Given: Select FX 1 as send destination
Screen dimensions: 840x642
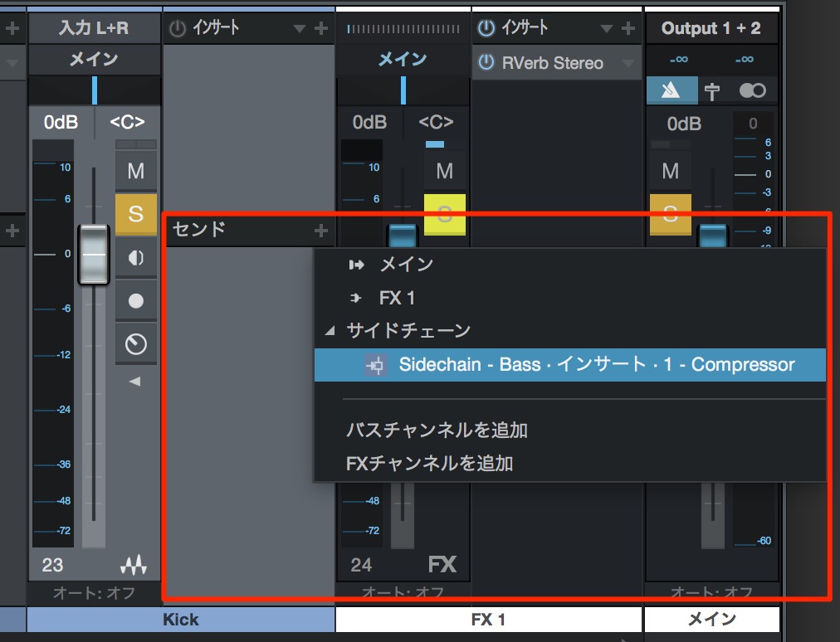Looking at the screenshot, I should point(570,298).
